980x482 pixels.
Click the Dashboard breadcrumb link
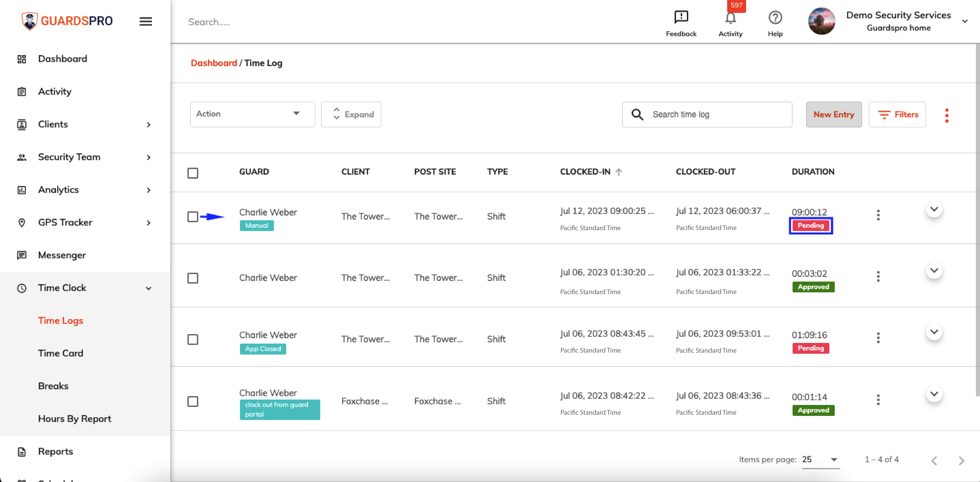(x=214, y=63)
